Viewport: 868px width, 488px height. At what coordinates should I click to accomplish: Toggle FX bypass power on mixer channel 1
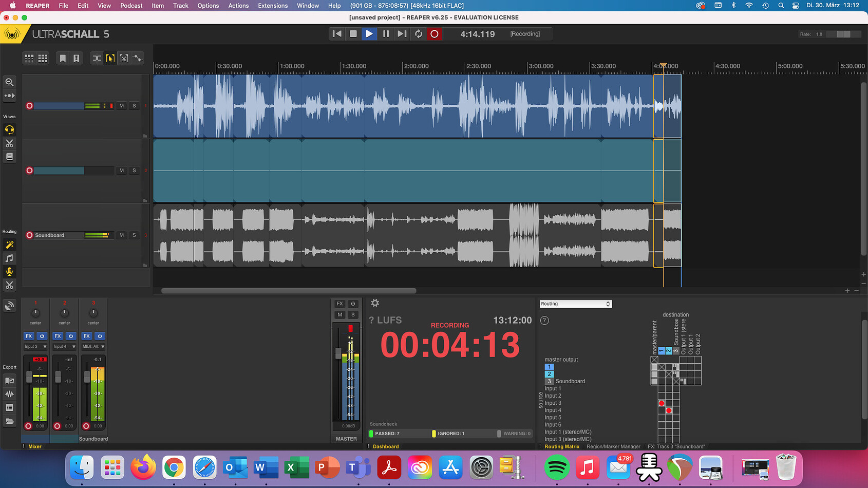tap(42, 336)
